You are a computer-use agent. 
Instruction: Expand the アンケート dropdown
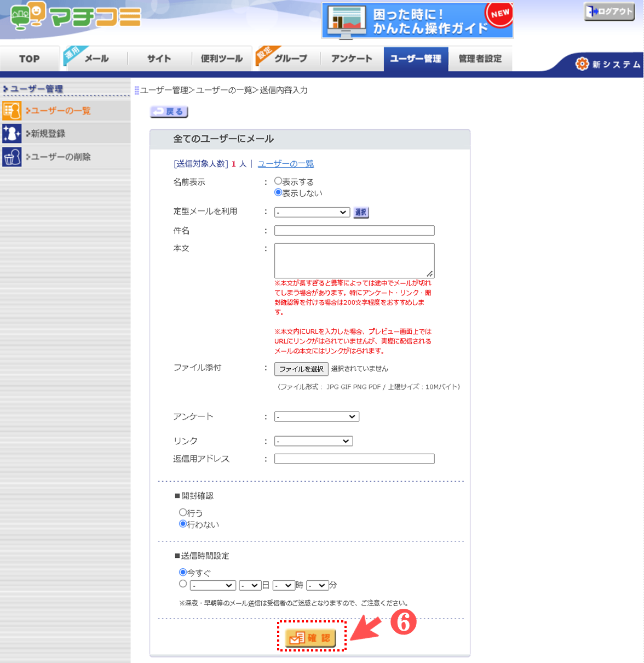click(x=317, y=416)
